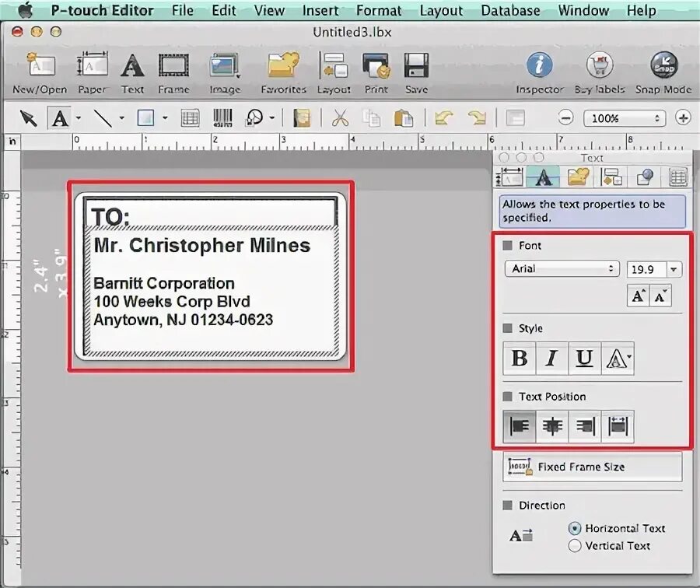The width and height of the screenshot is (700, 588).
Task: Increase font size with larger A button
Action: click(x=638, y=296)
